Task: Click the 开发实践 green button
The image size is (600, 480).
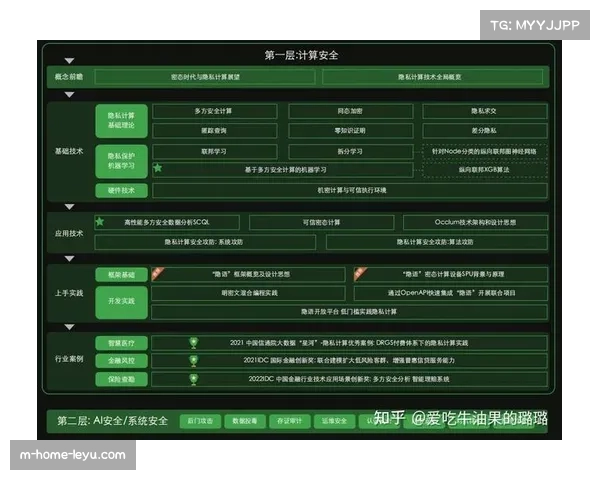Action: (x=121, y=300)
